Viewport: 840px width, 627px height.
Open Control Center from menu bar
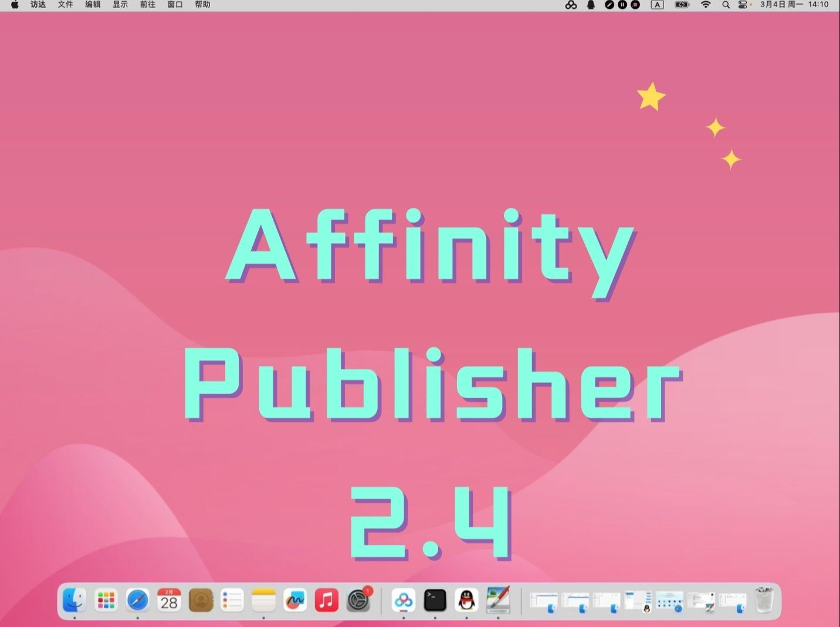[743, 5]
